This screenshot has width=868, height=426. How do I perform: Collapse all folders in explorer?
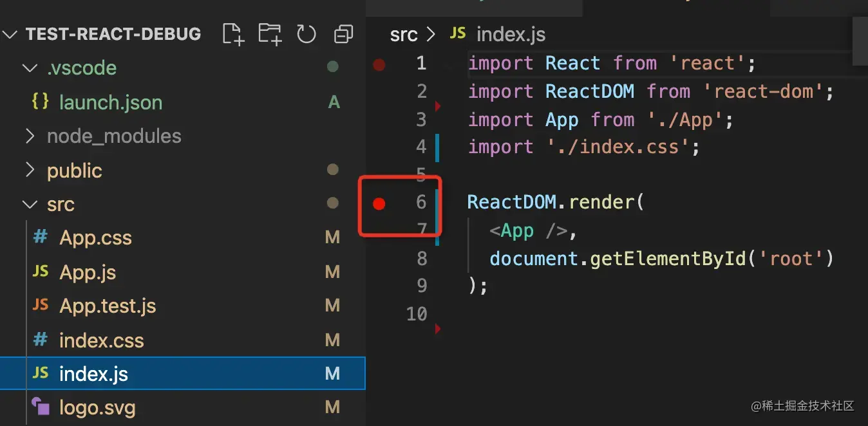point(344,33)
